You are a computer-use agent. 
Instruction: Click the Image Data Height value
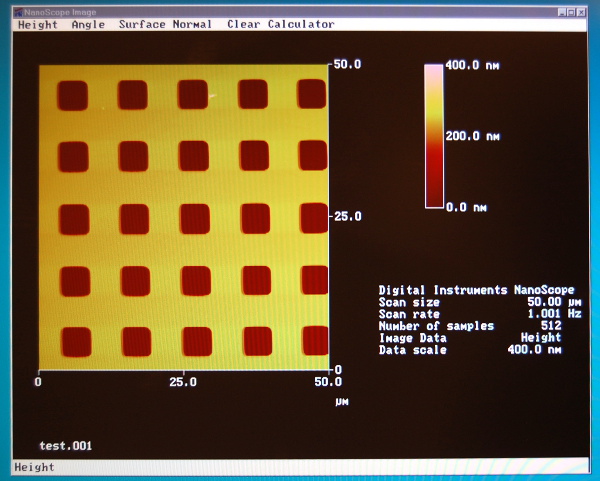[541, 338]
